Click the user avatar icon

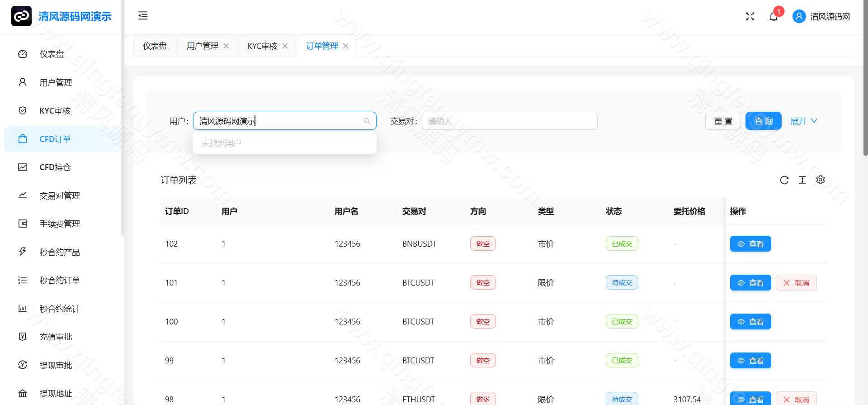(799, 17)
